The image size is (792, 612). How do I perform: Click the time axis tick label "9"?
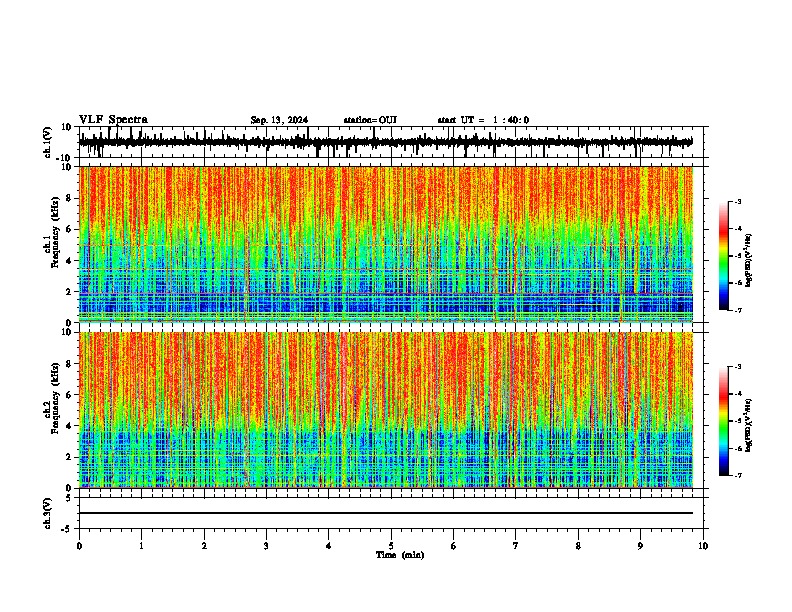pyautogui.click(x=640, y=546)
